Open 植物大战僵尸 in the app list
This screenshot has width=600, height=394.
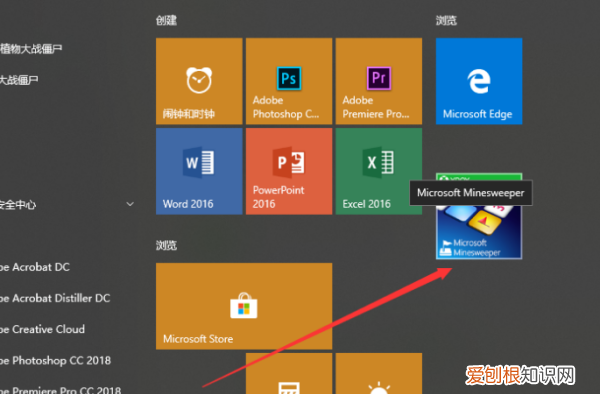tap(31, 49)
